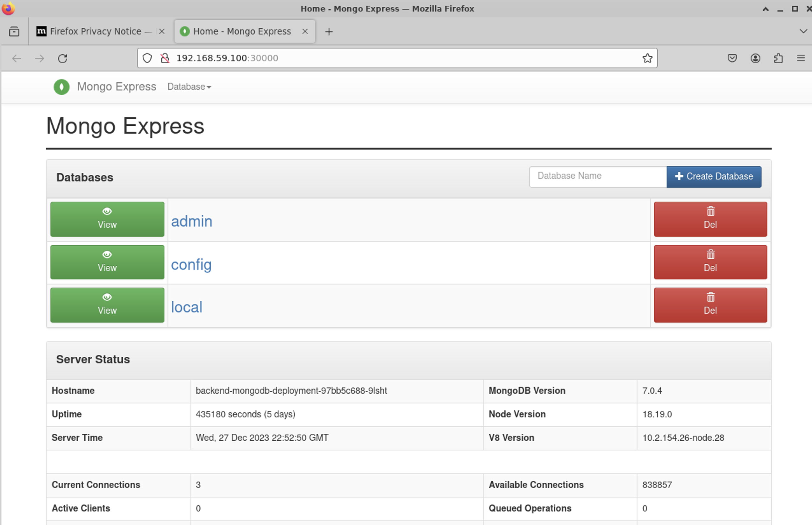Bookmark this page with star icon
812x525 pixels.
647,58
